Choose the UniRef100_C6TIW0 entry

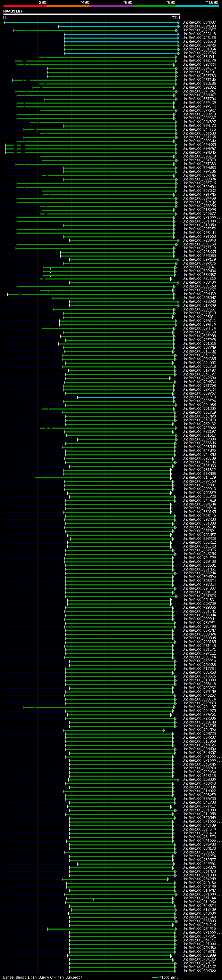pos(199,80)
